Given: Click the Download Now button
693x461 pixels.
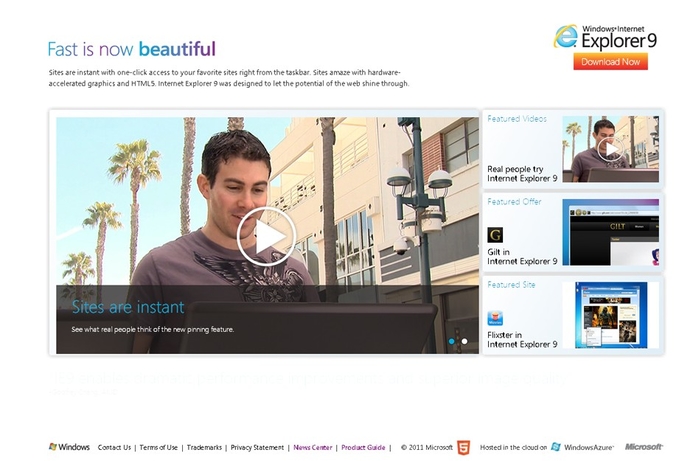Looking at the screenshot, I should (610, 61).
